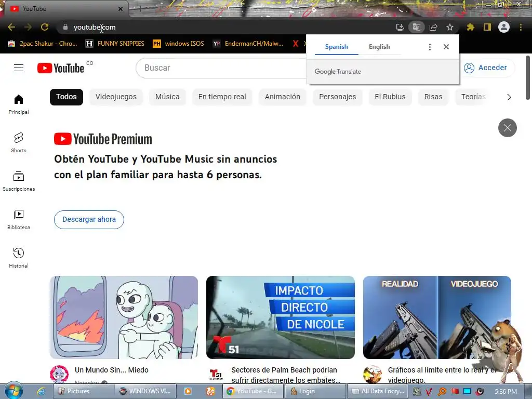532x399 pixels.
Task: Select the Risas filter chip
Action: point(433,97)
